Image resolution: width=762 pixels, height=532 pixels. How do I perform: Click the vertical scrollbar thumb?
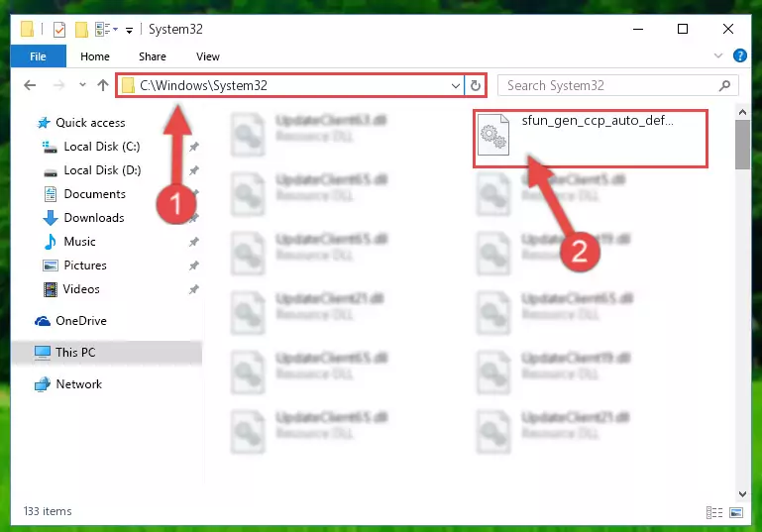coord(742,145)
